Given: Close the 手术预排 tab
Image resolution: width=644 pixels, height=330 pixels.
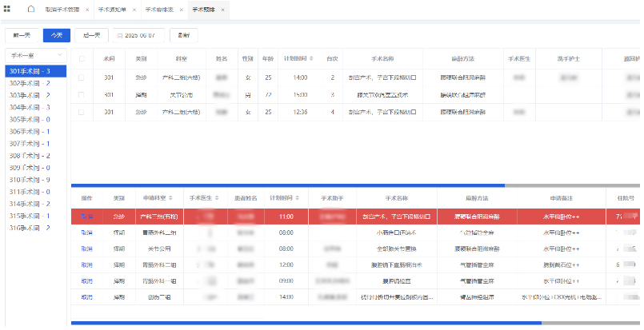Looking at the screenshot, I should click(x=222, y=10).
